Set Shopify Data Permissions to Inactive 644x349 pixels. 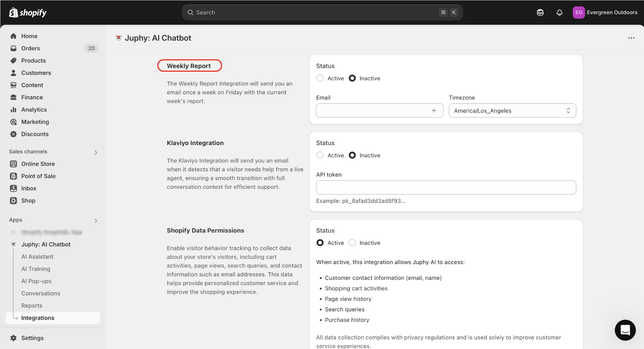(352, 243)
